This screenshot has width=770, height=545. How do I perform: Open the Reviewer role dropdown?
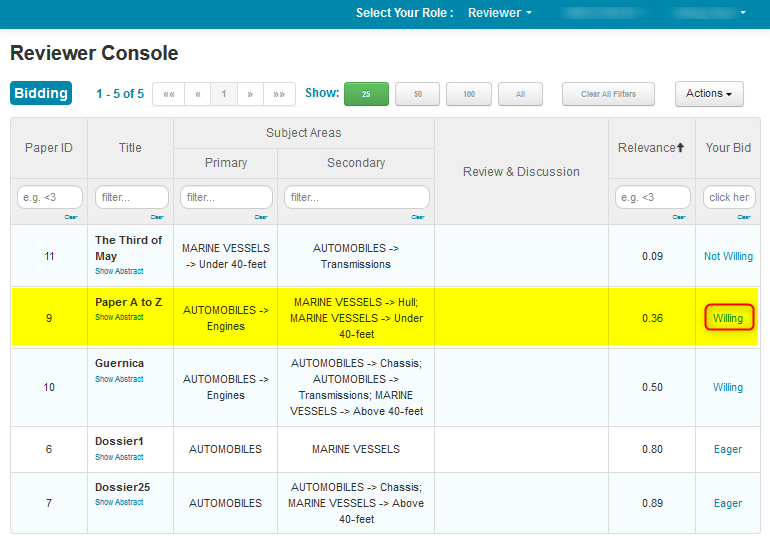click(500, 13)
